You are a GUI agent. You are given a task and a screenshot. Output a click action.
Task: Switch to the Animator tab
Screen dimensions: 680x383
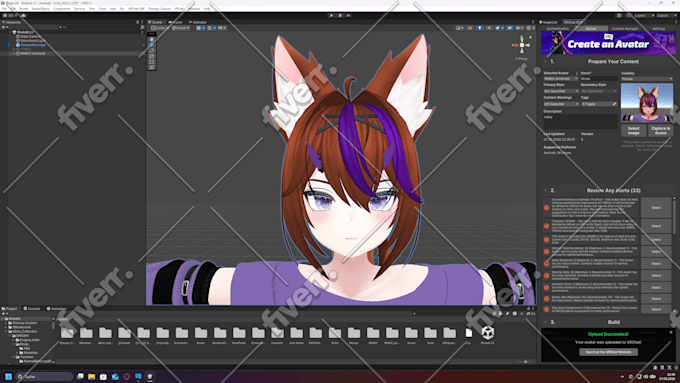198,22
